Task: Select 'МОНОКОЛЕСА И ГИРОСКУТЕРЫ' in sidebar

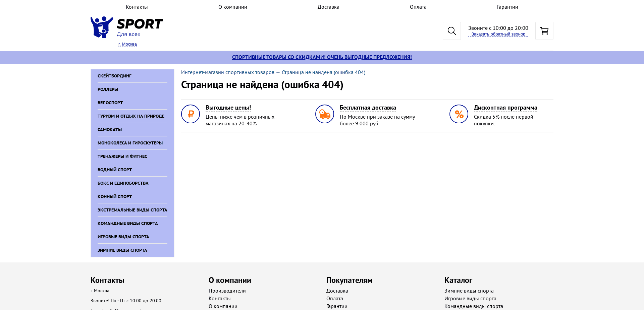Action: pos(130,143)
